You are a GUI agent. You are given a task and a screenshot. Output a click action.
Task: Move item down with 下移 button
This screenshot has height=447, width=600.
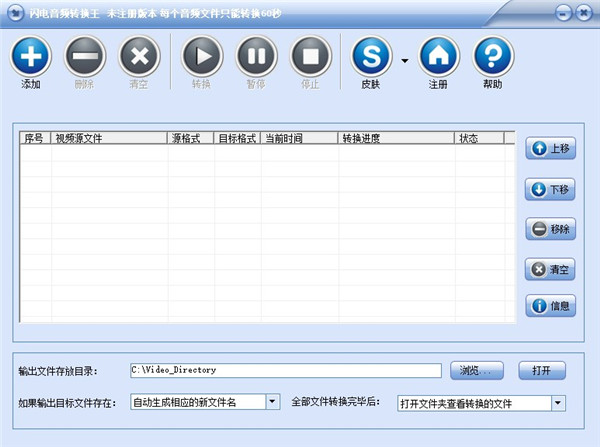click(551, 189)
